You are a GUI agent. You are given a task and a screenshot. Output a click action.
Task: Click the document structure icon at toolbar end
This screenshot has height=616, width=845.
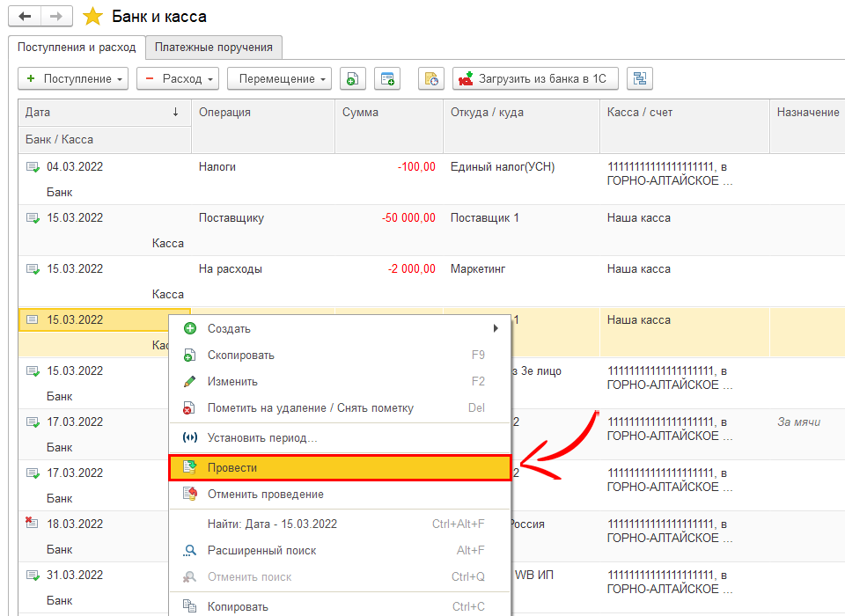pyautogui.click(x=640, y=79)
